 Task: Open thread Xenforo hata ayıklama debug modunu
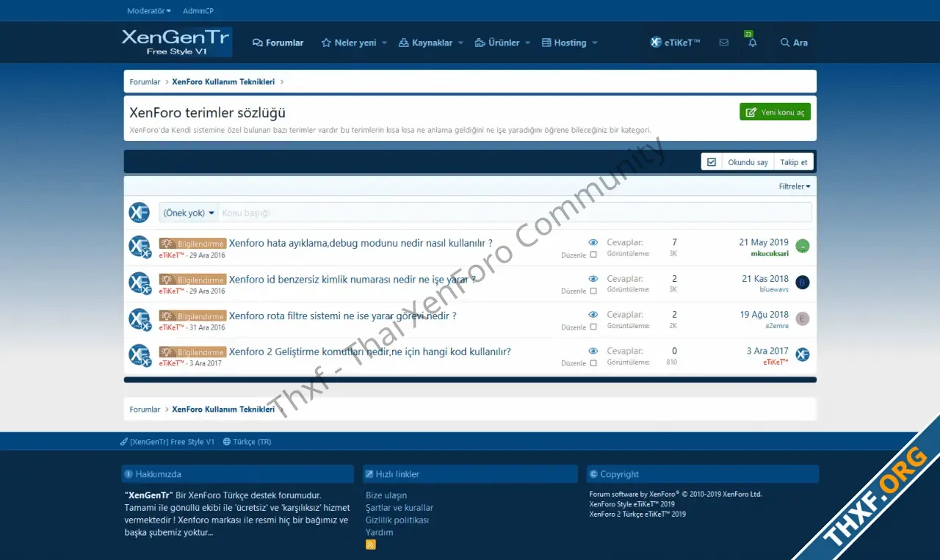tap(361, 243)
